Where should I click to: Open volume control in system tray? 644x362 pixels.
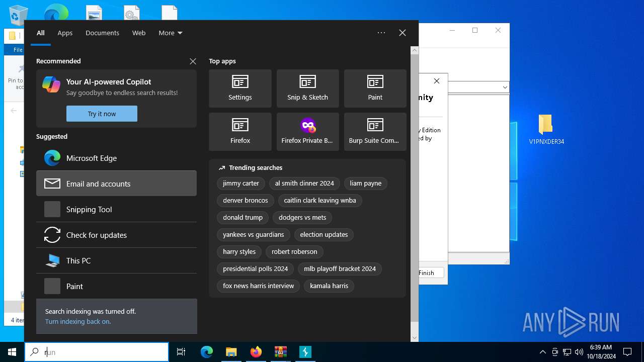579,352
